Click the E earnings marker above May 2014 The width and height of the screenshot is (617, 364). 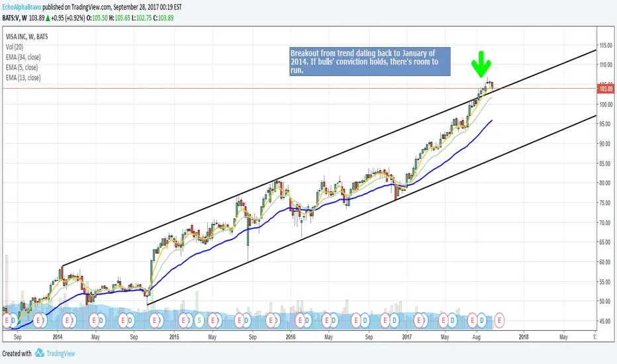click(x=93, y=321)
